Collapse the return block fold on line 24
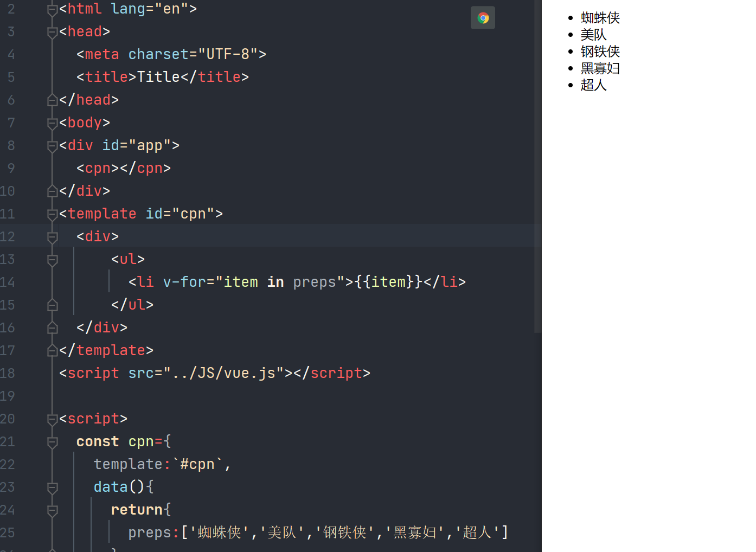 pyautogui.click(x=53, y=511)
